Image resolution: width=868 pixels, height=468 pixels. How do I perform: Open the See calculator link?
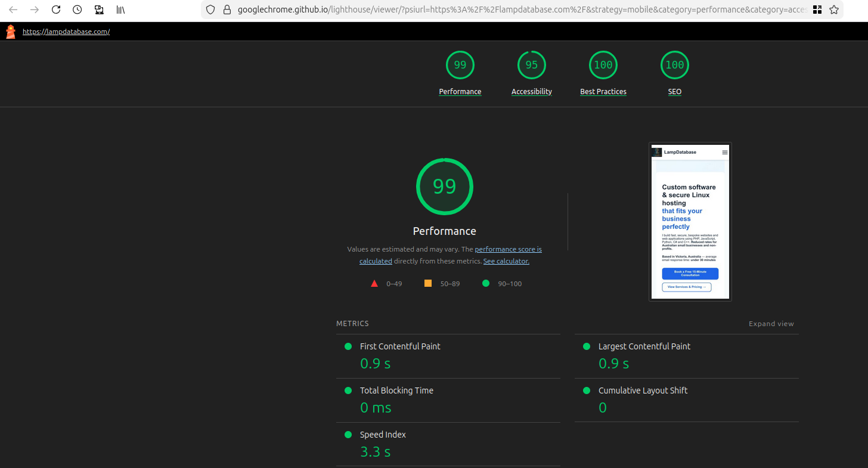[506, 261]
